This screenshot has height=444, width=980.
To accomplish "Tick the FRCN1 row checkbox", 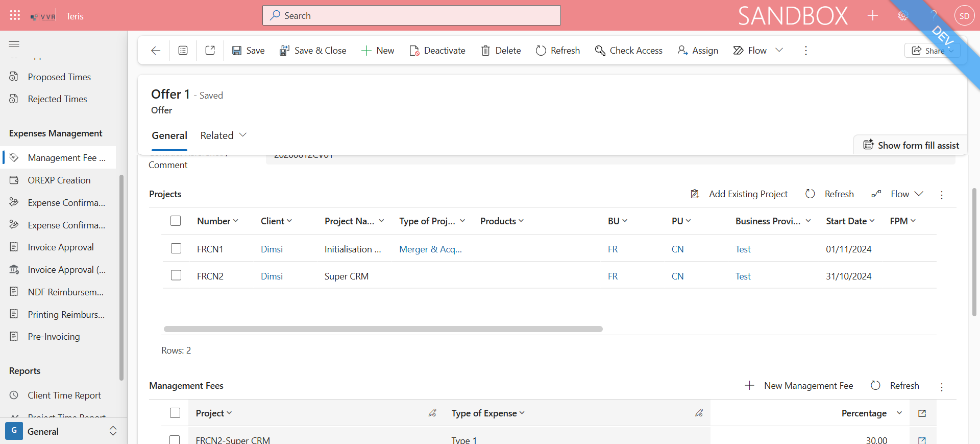I will coord(176,248).
